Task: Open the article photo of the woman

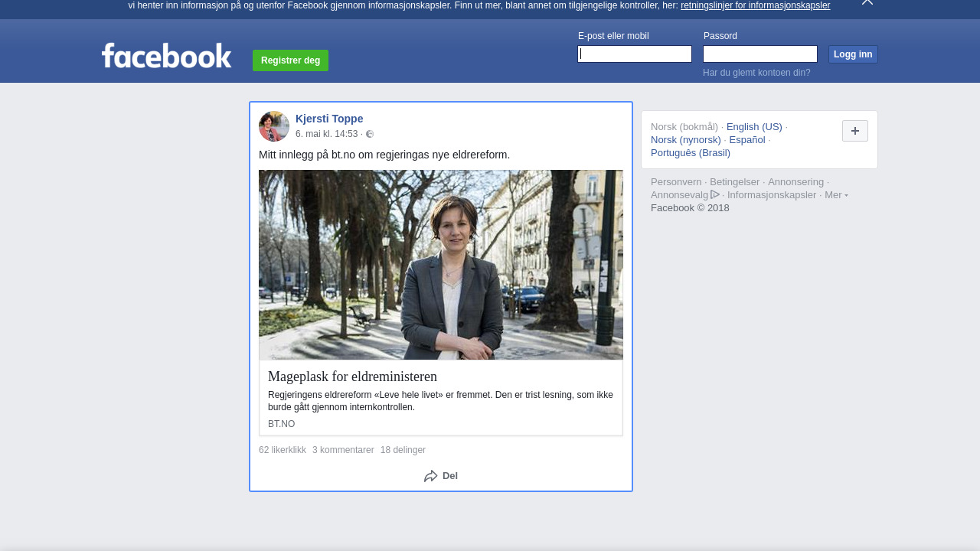Action: click(441, 265)
